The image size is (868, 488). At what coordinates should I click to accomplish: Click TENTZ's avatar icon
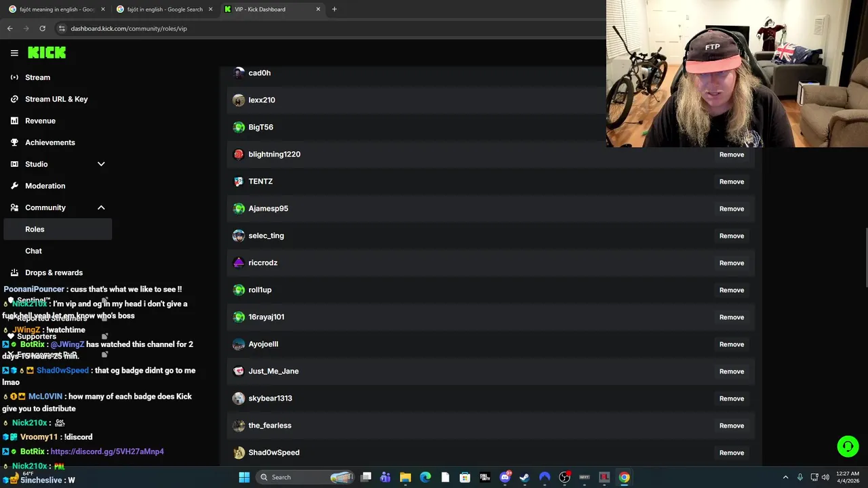(x=239, y=182)
